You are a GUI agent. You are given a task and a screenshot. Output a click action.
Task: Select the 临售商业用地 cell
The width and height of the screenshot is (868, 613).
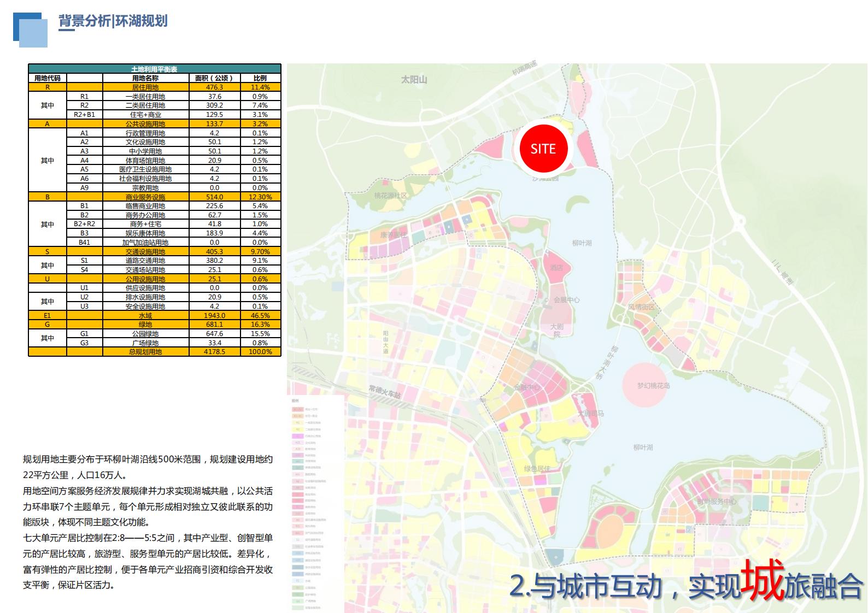coord(145,206)
